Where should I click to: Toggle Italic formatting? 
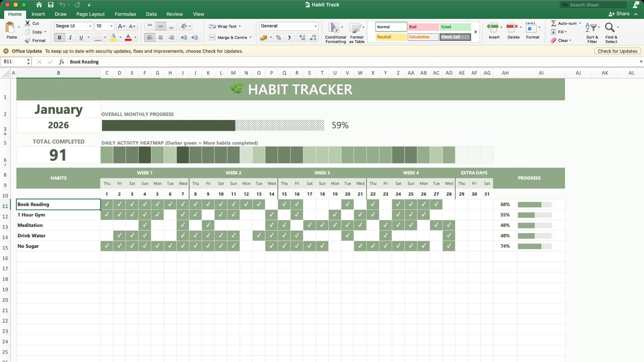coord(70,37)
